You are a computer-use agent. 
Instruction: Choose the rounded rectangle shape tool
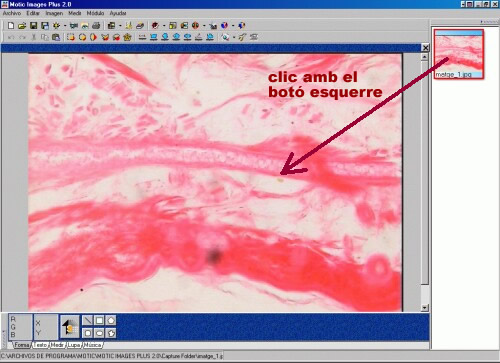pos(87,333)
